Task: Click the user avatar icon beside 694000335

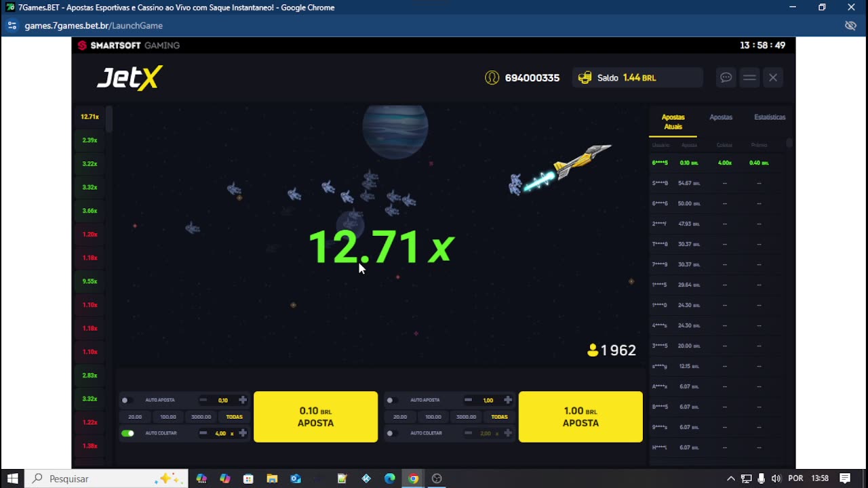Action: pyautogui.click(x=492, y=78)
